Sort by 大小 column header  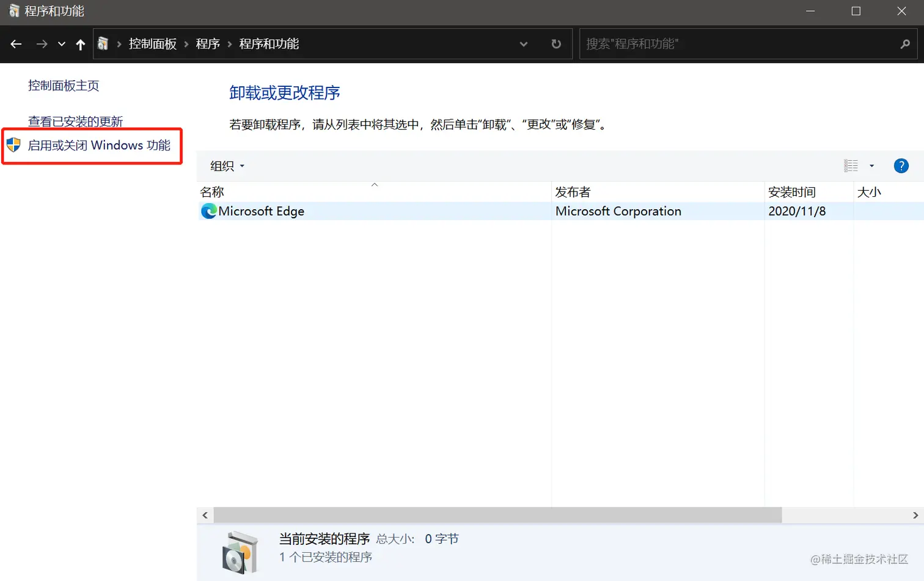click(889, 192)
